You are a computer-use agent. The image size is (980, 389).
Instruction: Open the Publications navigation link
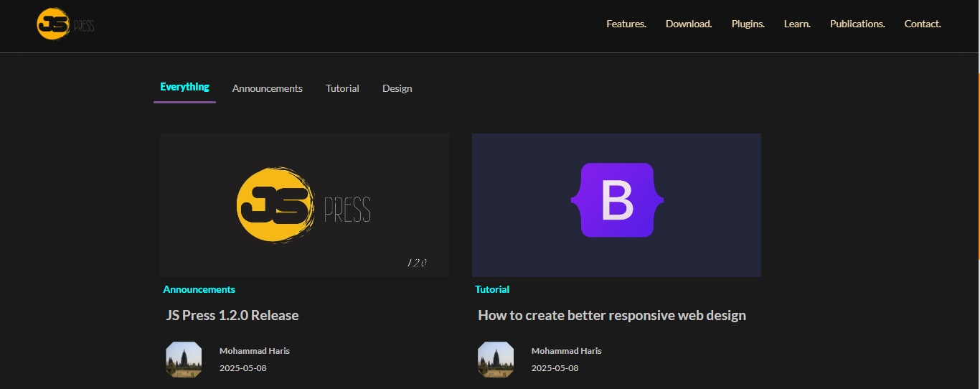point(857,24)
